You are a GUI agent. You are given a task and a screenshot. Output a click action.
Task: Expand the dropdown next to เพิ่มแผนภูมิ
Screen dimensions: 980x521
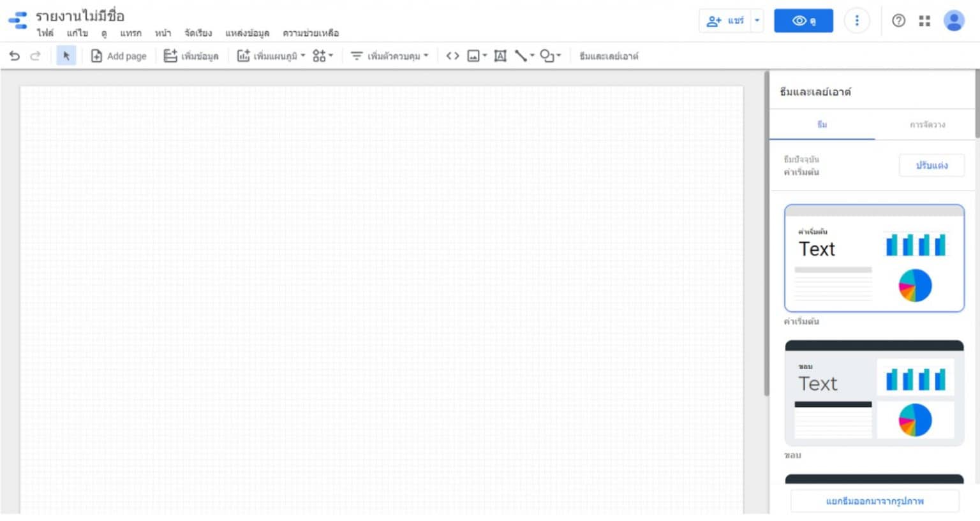[304, 56]
